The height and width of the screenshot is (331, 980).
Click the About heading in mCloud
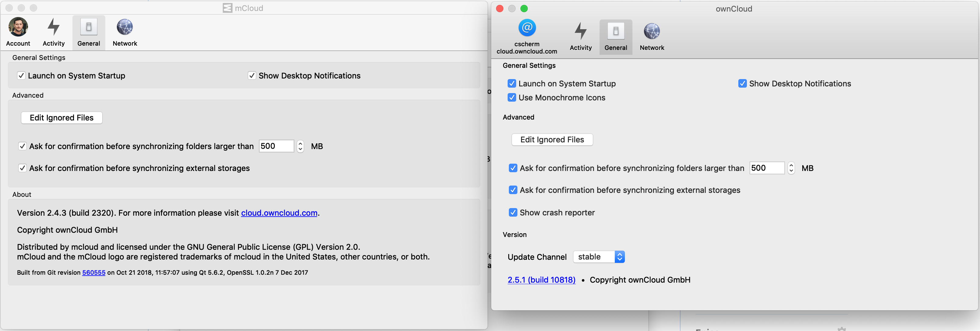(x=22, y=195)
